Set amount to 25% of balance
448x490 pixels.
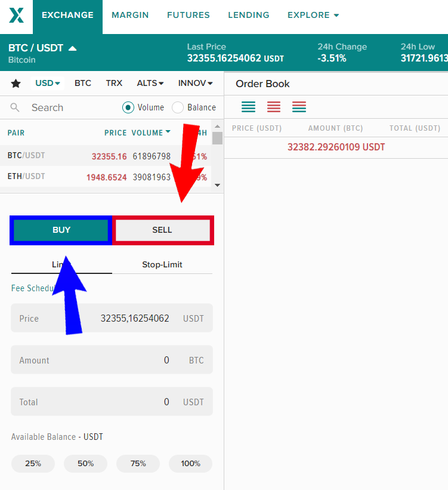[x=33, y=463]
